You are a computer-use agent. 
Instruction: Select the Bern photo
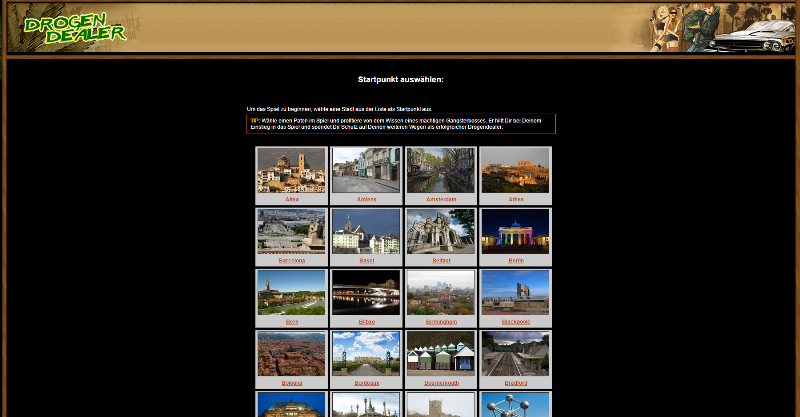(291, 293)
